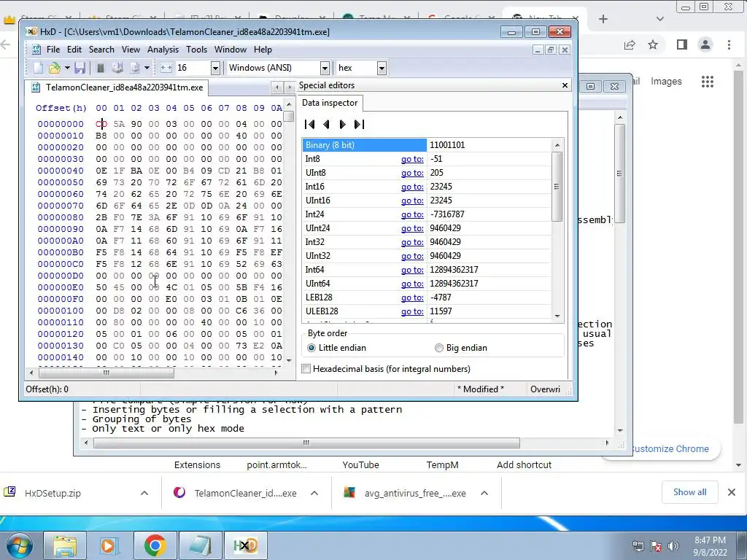The width and height of the screenshot is (747, 560).
Task: Open a disk image from the HxD toolbar
Action: [x=135, y=68]
